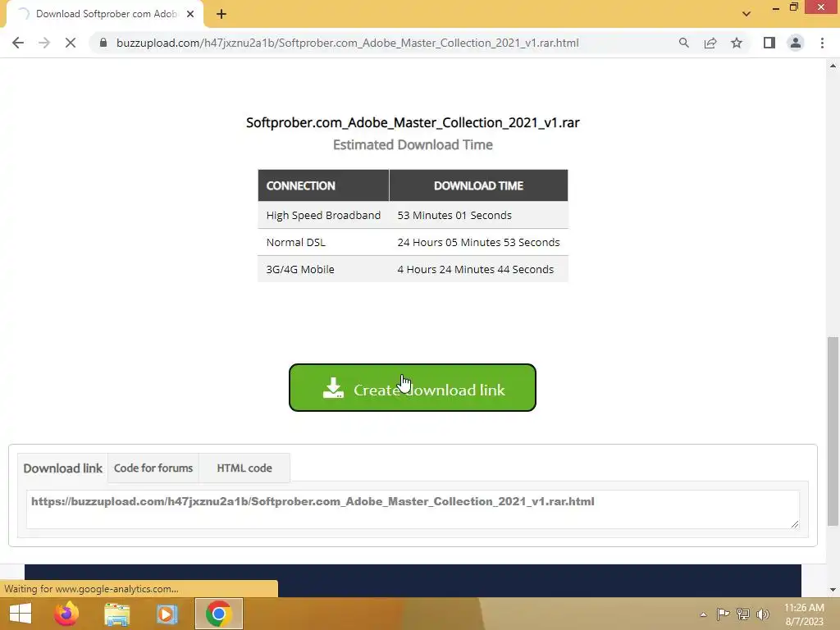Screen dimensions: 840x630
Task: Click the scrollbar up arrow
Action: click(x=833, y=66)
